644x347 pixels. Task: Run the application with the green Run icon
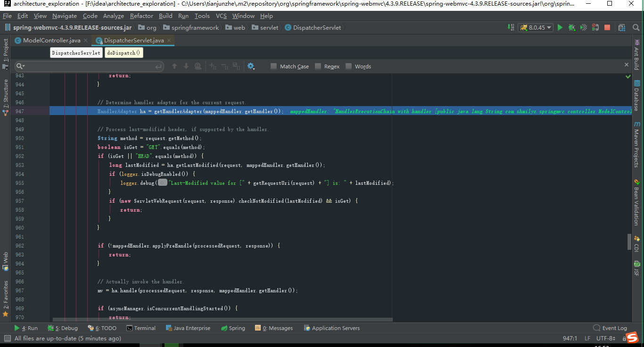(560, 27)
